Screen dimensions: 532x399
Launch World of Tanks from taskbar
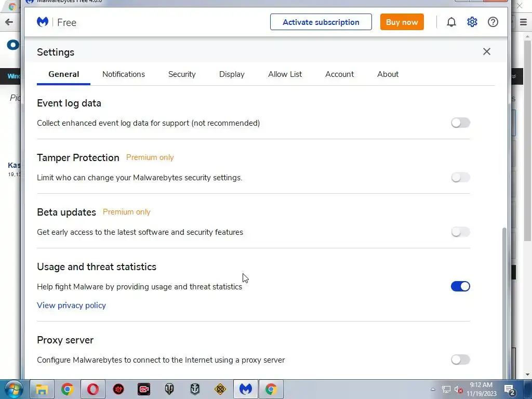pos(169,389)
